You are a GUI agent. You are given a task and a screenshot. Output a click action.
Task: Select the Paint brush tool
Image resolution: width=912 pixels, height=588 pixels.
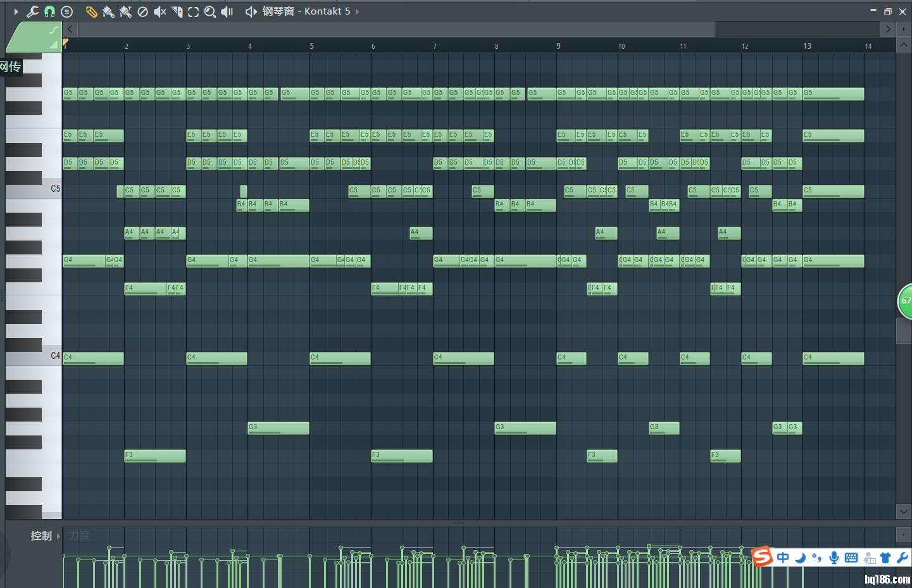pos(108,11)
